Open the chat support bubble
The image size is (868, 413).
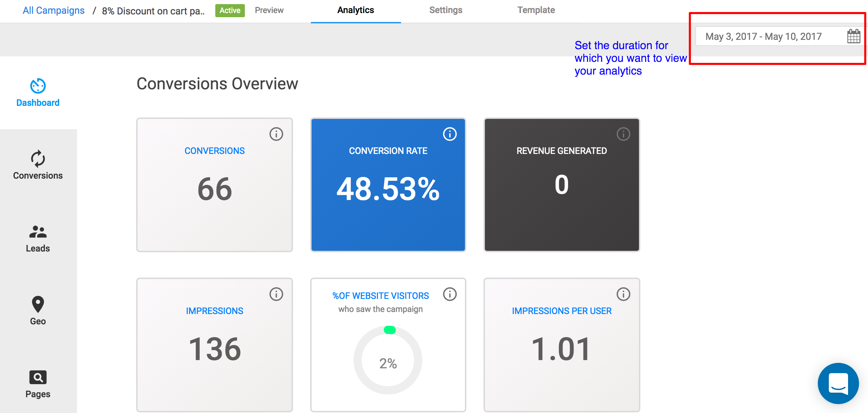coord(838,383)
